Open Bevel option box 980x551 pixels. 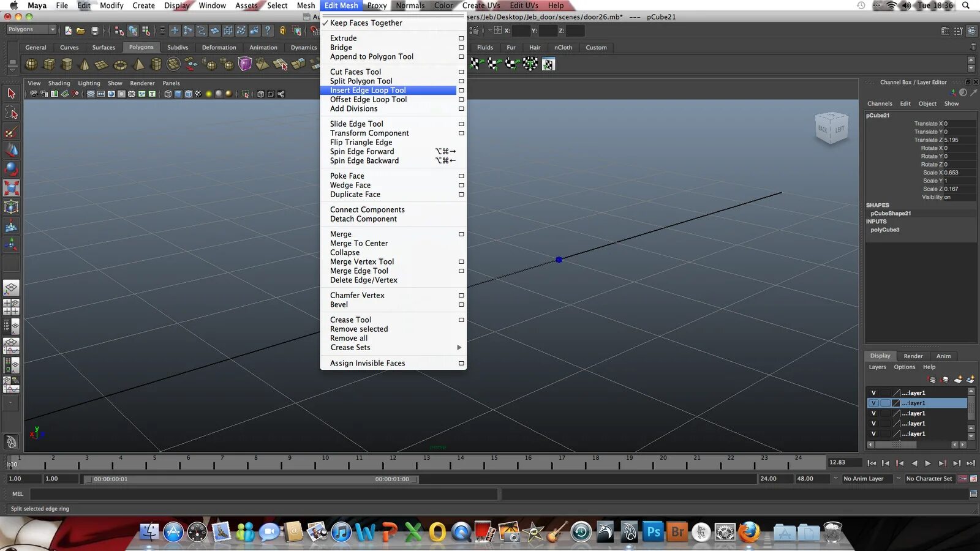tap(461, 304)
